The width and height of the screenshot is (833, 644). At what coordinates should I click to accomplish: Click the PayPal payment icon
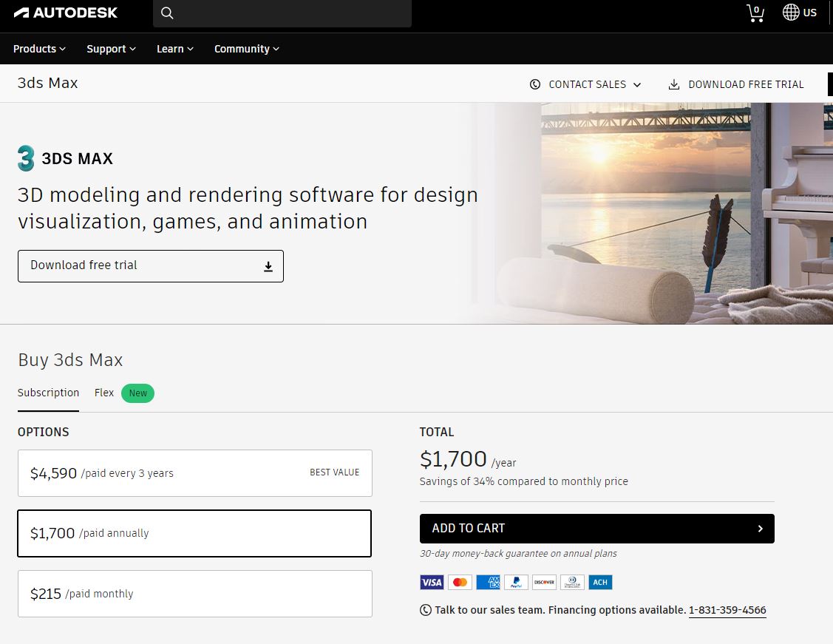point(517,583)
